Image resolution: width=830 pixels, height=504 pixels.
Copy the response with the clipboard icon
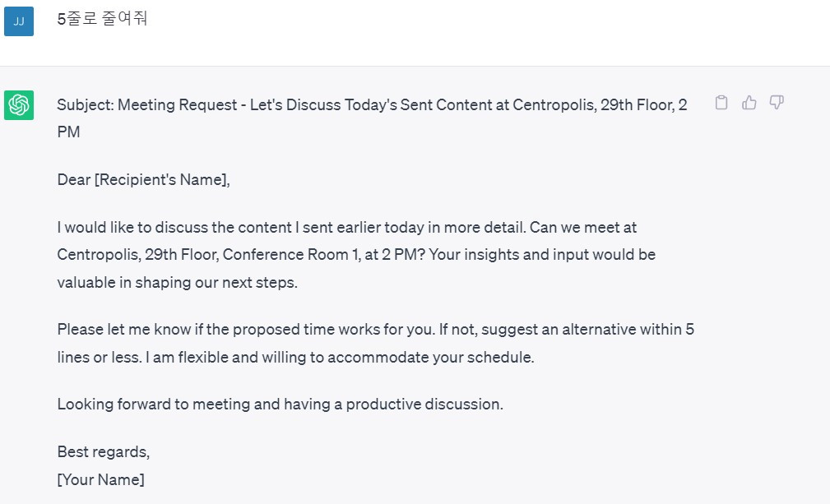point(721,103)
